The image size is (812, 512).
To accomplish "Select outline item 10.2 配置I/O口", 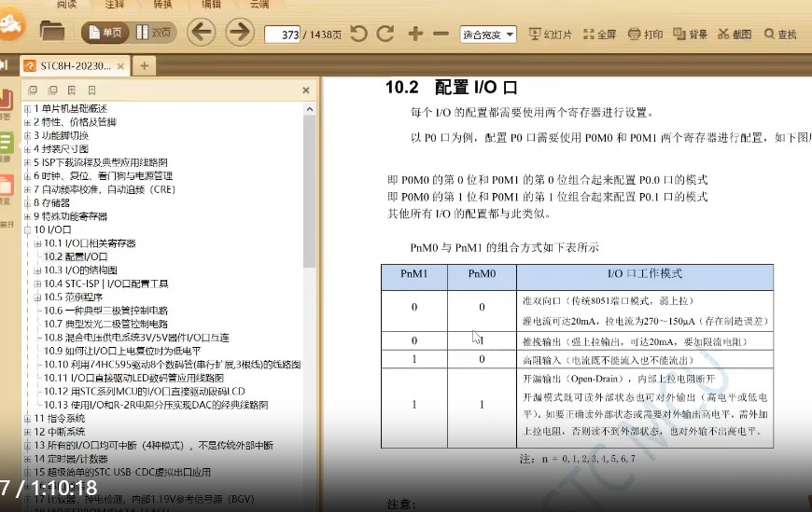I will (76, 256).
